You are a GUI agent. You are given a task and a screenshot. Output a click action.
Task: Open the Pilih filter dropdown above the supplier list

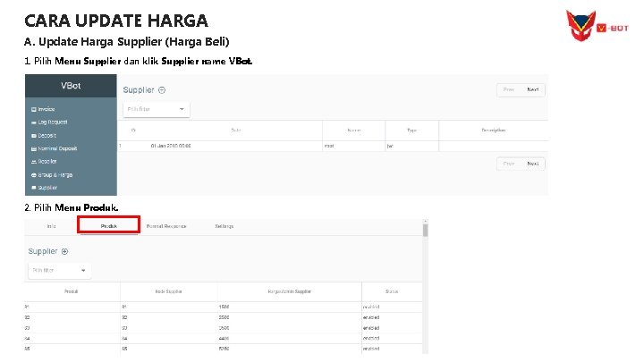click(156, 109)
